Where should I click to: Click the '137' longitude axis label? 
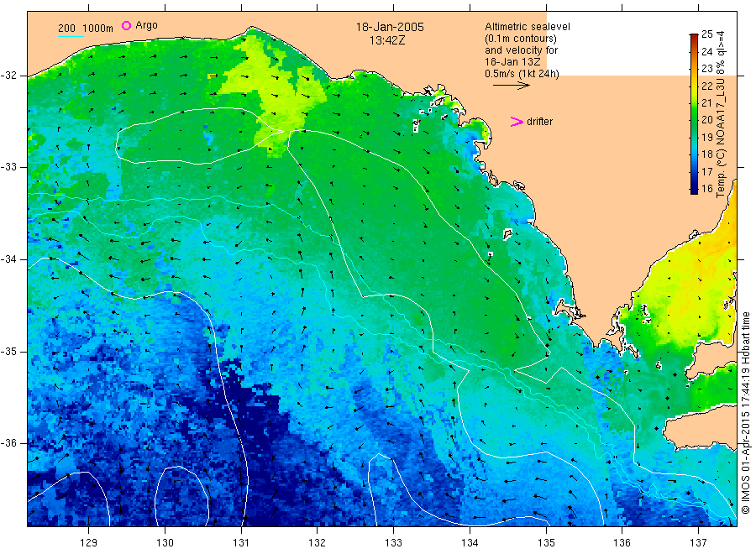[x=698, y=543]
